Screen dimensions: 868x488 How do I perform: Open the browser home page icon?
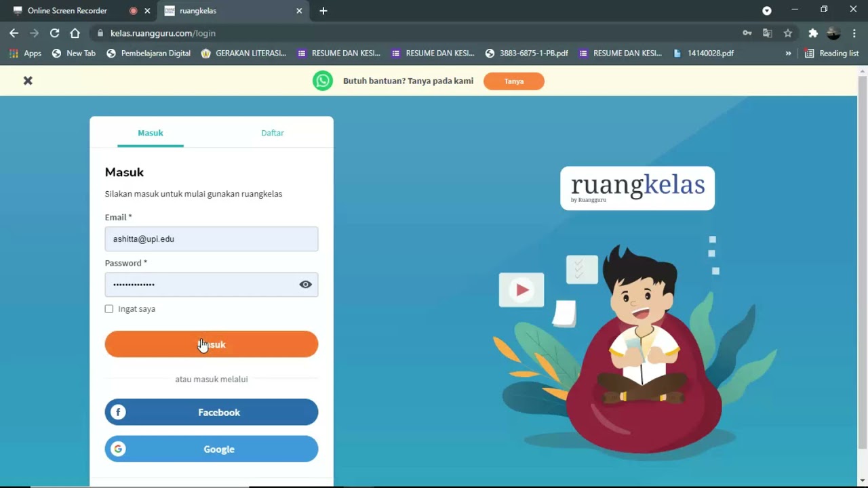tap(75, 33)
